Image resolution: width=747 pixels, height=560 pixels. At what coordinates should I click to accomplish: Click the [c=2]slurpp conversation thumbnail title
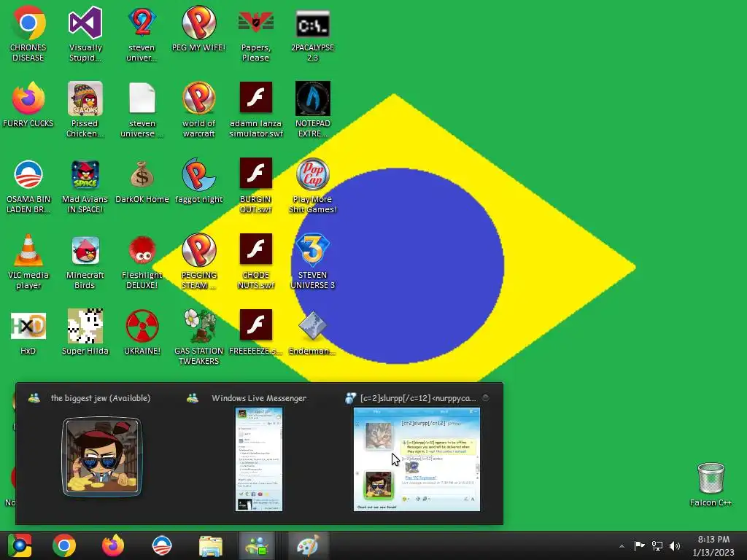coord(418,398)
